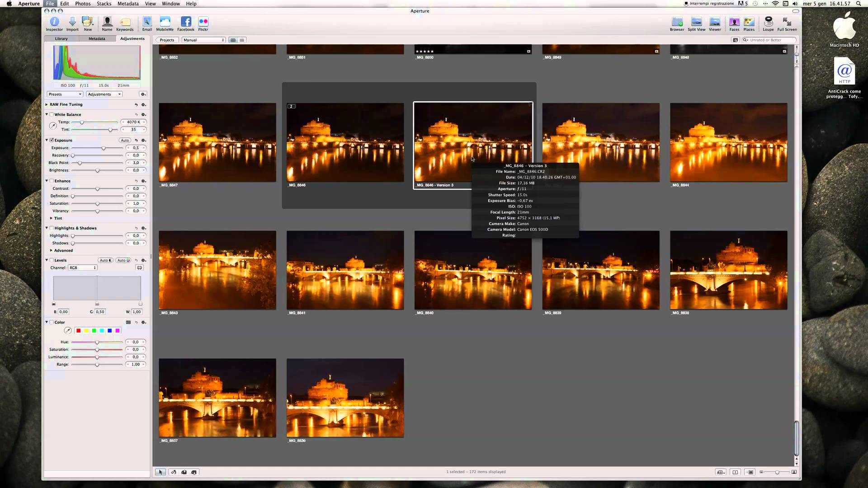
Task: Enable the Levels checkbox
Action: point(52,260)
